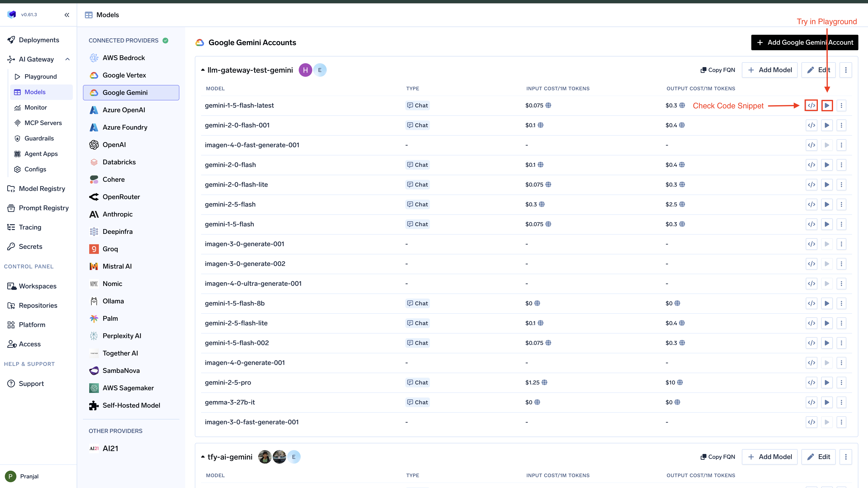Edit the llm-gateway-test-gemini account

(818, 70)
